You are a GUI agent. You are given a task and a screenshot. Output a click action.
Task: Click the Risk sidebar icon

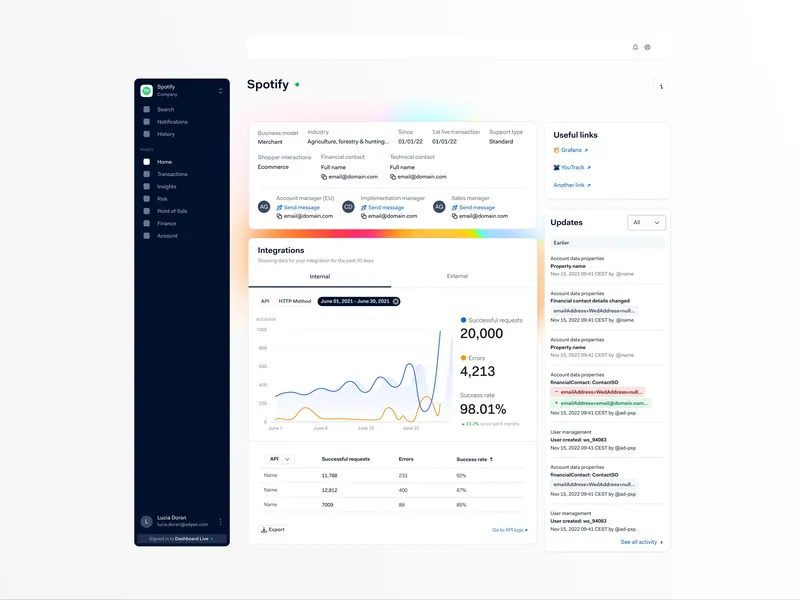[x=146, y=198]
